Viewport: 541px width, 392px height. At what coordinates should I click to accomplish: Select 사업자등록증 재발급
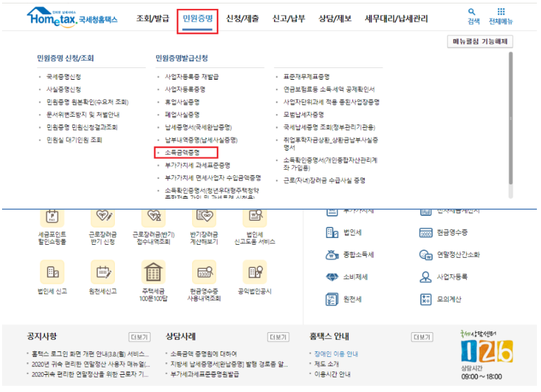(191, 76)
